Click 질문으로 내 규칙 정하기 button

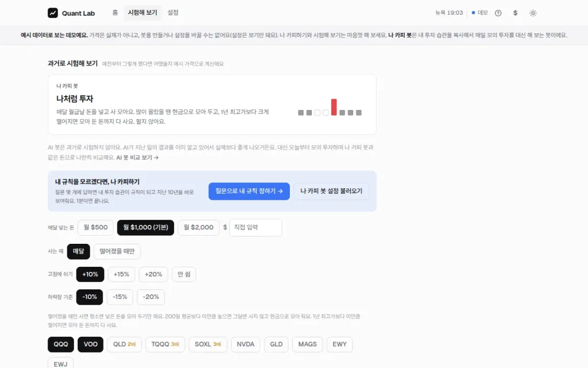click(249, 191)
